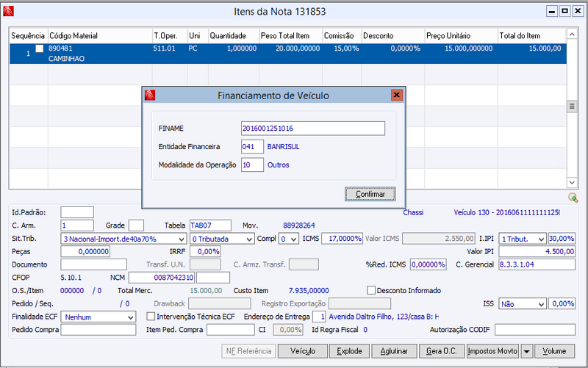Open Sit.Trib. dropdown 3 Nacional-Import
588x368 pixels.
123,239
